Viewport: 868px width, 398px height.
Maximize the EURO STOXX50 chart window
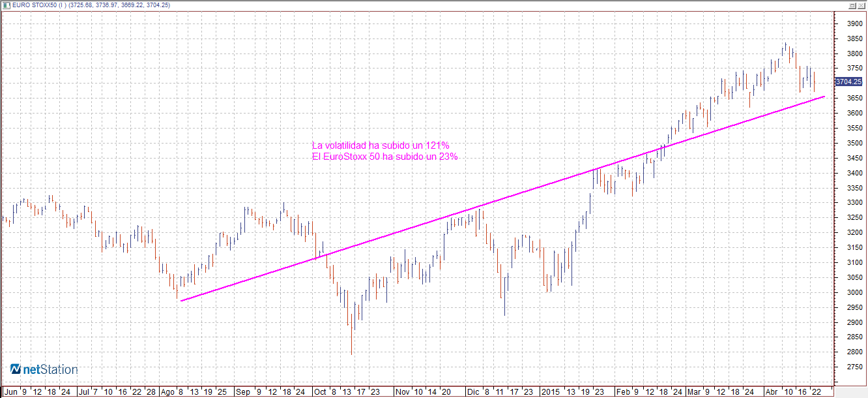click(x=852, y=5)
